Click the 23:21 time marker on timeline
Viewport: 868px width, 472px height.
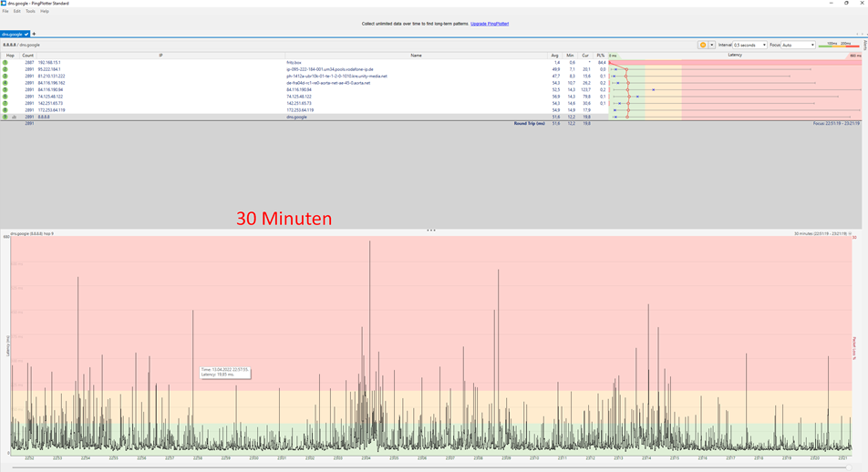pyautogui.click(x=842, y=458)
